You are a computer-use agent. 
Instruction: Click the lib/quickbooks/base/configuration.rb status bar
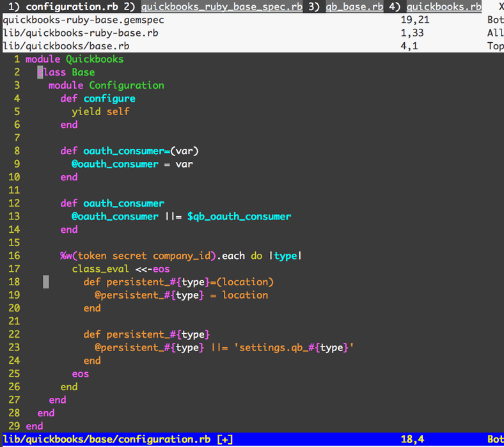click(252, 439)
